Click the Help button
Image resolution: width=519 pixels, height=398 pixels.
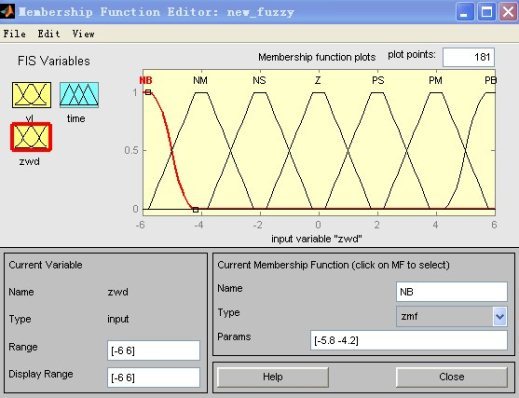tap(273, 377)
